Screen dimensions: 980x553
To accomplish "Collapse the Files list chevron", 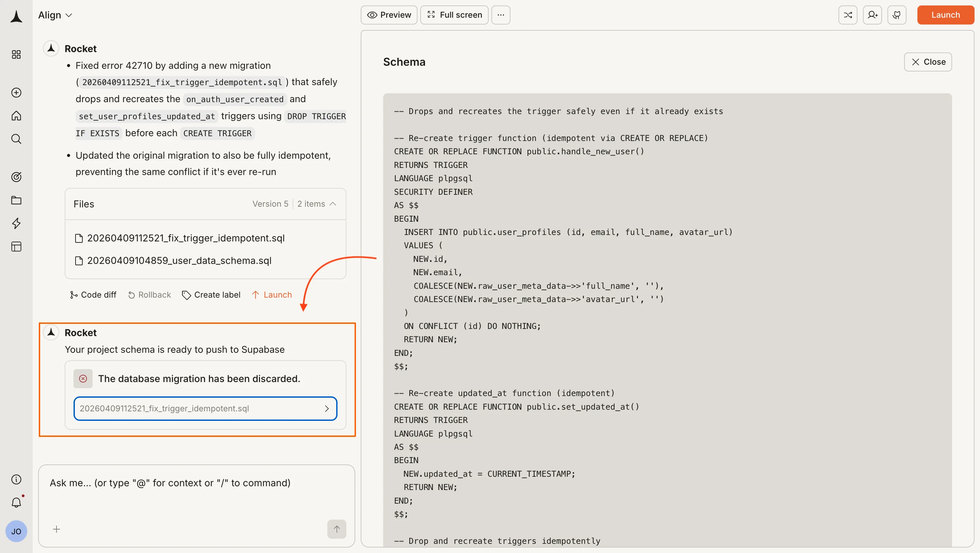I will 333,204.
